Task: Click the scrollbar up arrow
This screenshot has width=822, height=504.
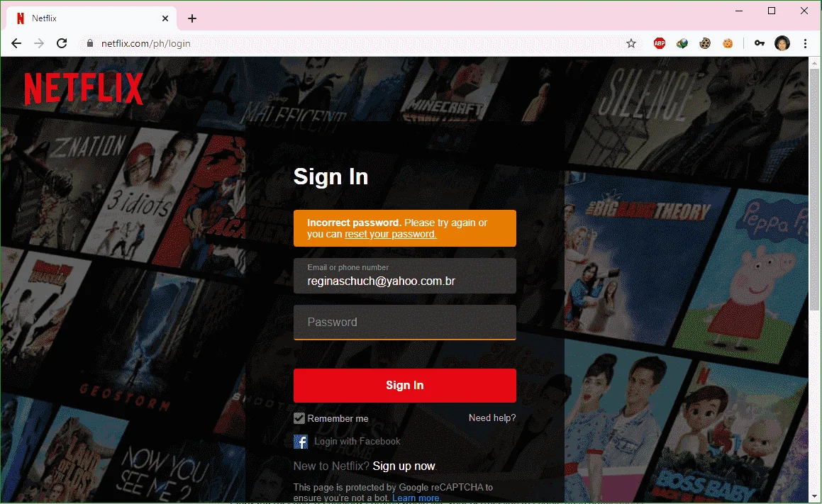Action: point(814,63)
